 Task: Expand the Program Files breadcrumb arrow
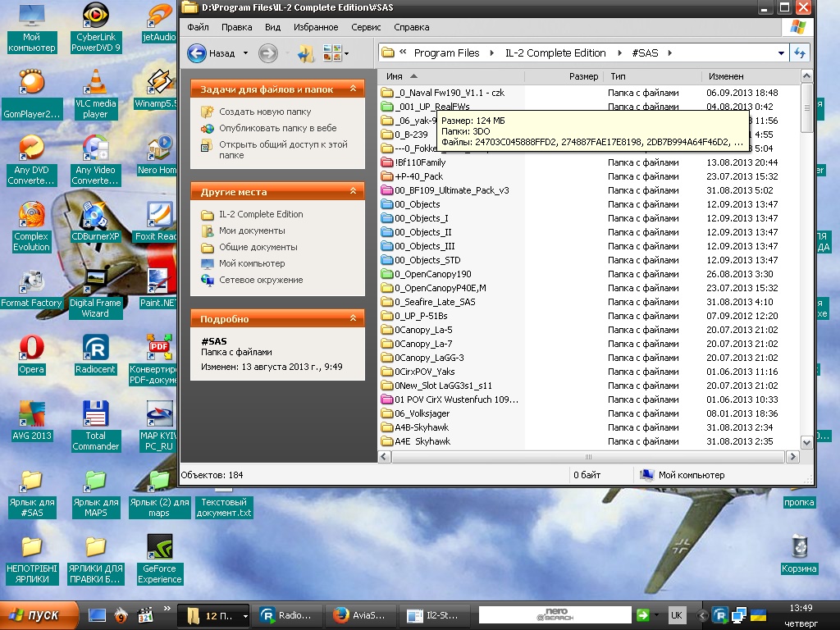492,53
